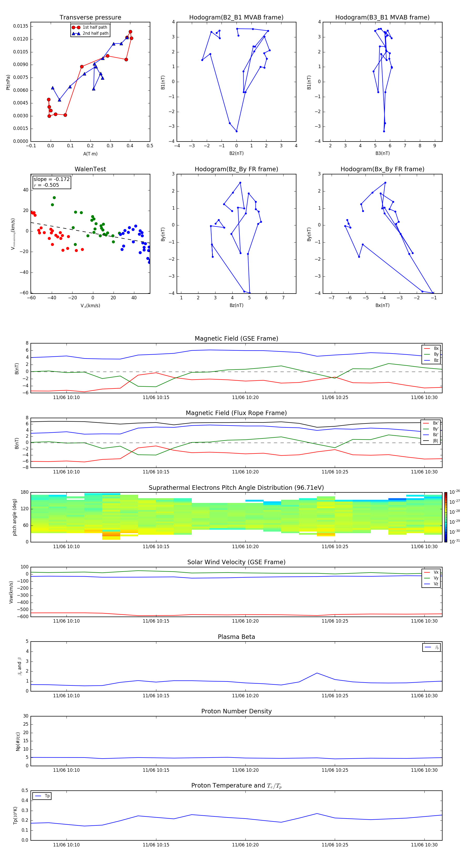This screenshot has width=473, height=868.
Task: Select the By' entry in Flux Rope legend
Action: pos(431,429)
